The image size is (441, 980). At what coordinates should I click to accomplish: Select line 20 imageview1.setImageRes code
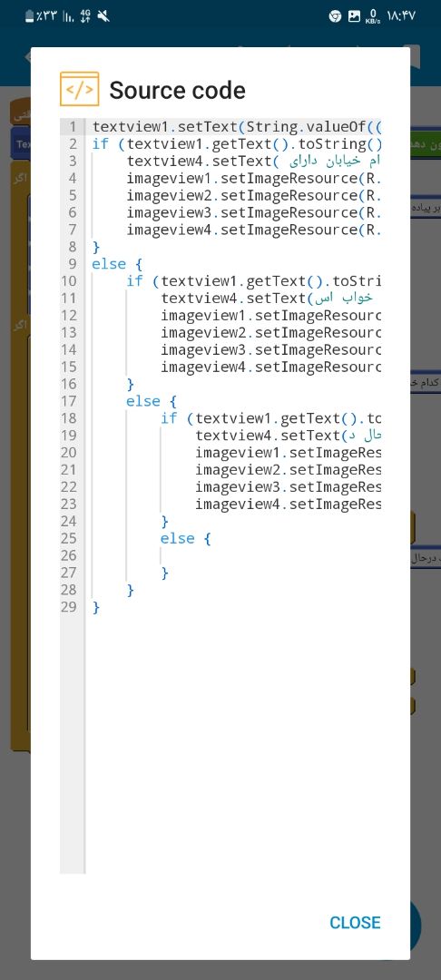pos(288,453)
